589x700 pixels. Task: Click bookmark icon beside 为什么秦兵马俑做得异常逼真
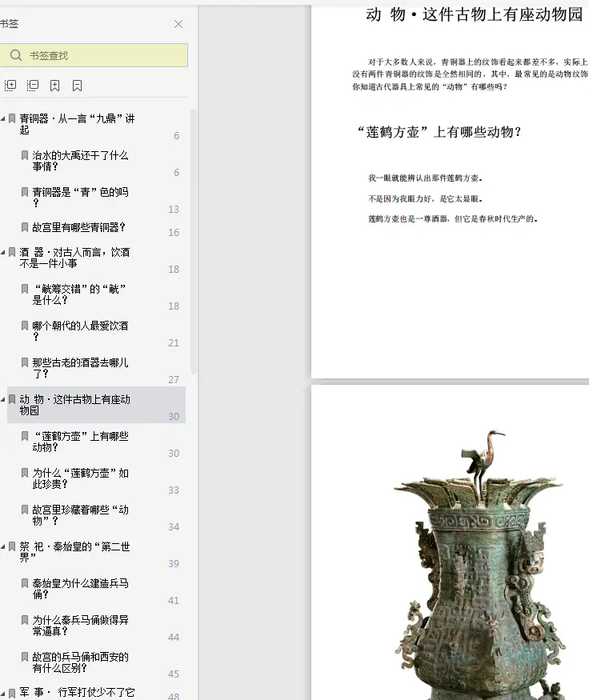(25, 620)
